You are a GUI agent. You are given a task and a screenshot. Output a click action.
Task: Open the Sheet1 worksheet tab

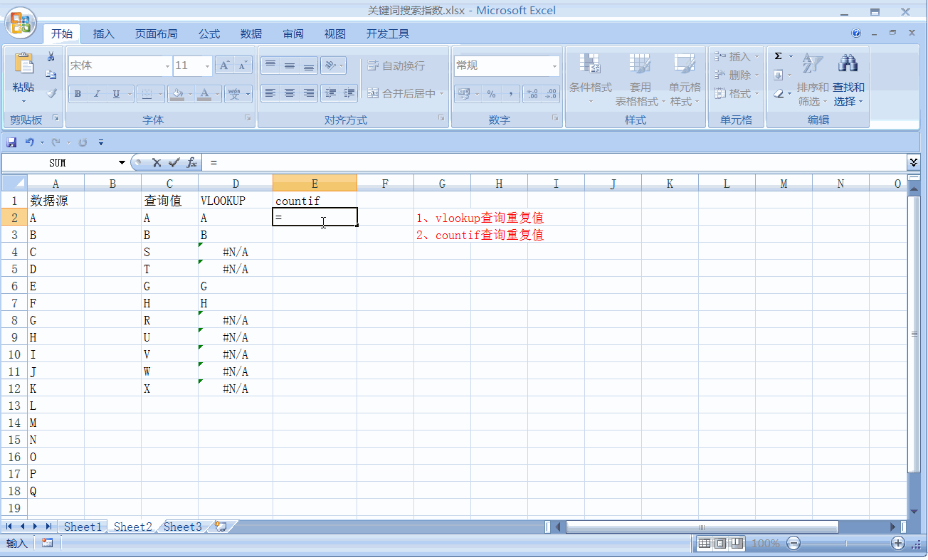point(83,527)
